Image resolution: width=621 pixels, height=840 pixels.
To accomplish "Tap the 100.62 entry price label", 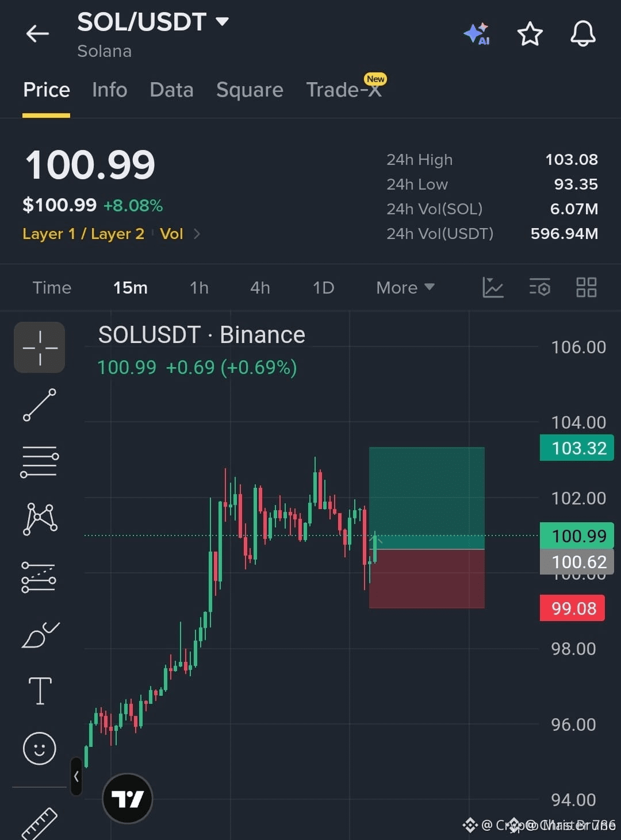I will (577, 561).
